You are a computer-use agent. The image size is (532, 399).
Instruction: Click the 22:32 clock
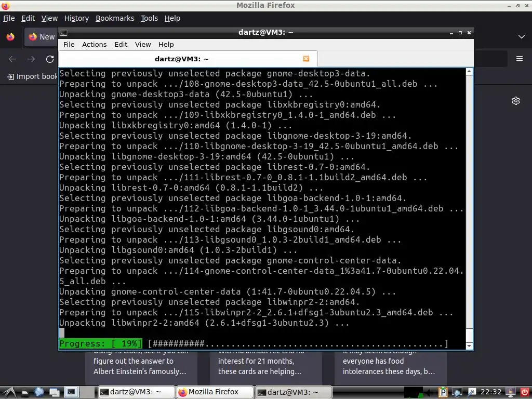point(491,392)
